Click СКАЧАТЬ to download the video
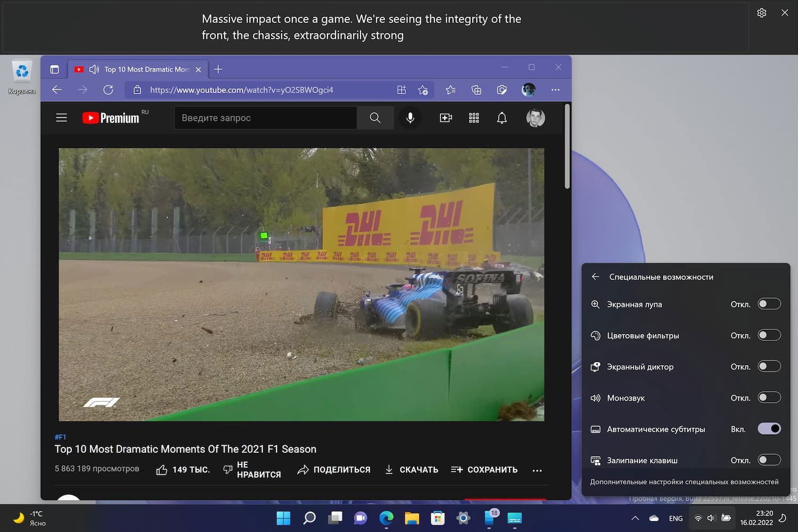The width and height of the screenshot is (798, 532). (x=411, y=470)
